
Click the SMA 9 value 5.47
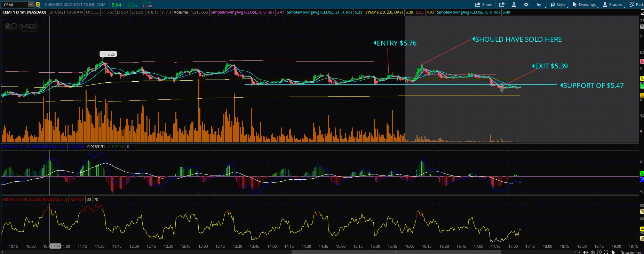280,12
